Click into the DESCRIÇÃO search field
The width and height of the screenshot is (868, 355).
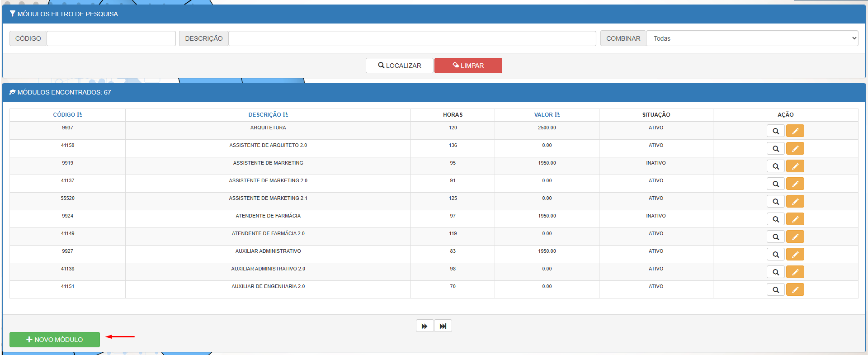point(412,38)
